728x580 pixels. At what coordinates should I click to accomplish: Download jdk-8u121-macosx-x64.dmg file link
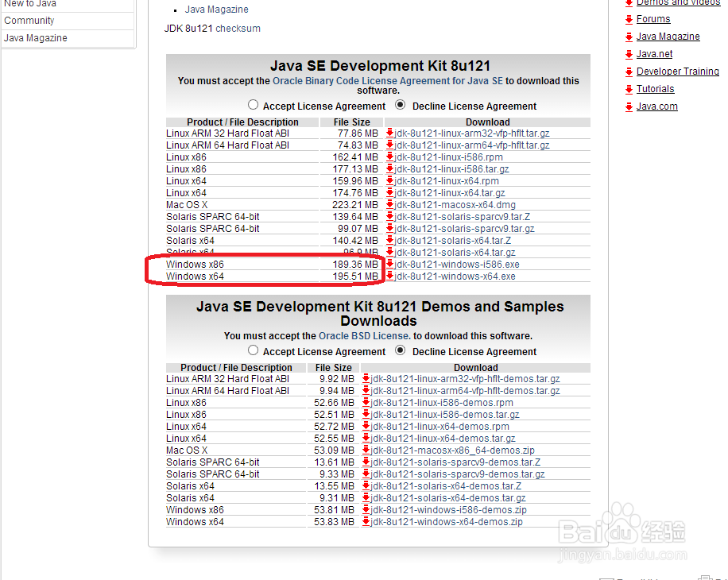(x=455, y=205)
